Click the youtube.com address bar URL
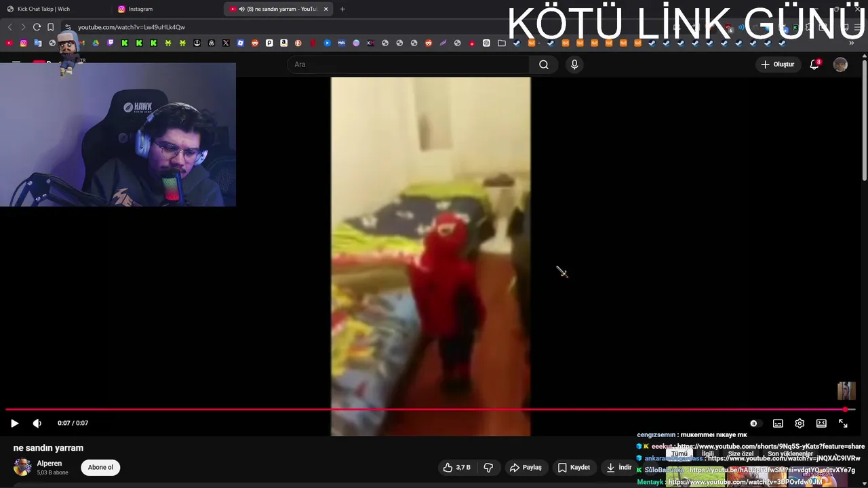Image resolution: width=868 pixels, height=488 pixels. (132, 27)
